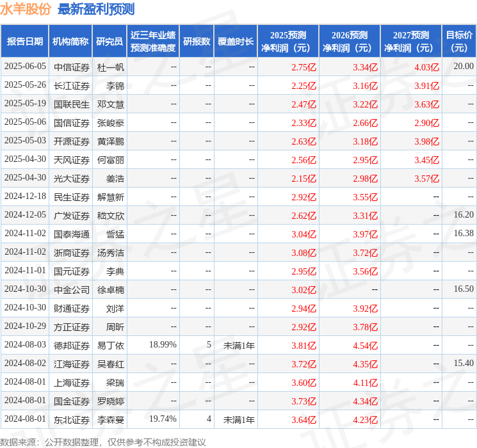
Task: Click analyst name 黄泽鹏
Action: pyautogui.click(x=110, y=141)
